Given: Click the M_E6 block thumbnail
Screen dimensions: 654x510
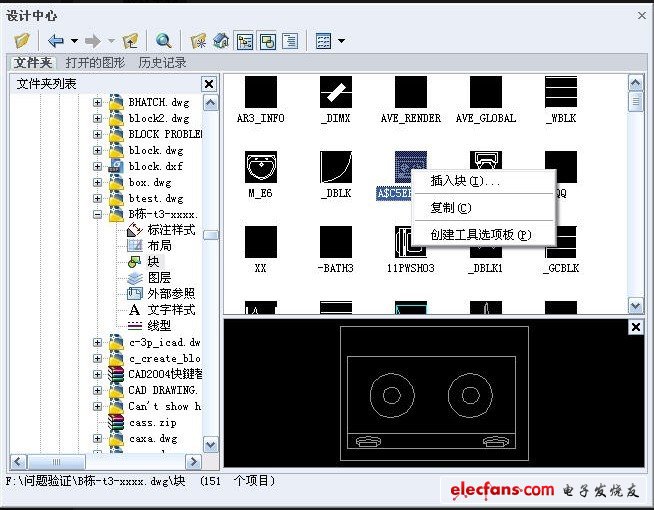Looking at the screenshot, I should click(260, 167).
